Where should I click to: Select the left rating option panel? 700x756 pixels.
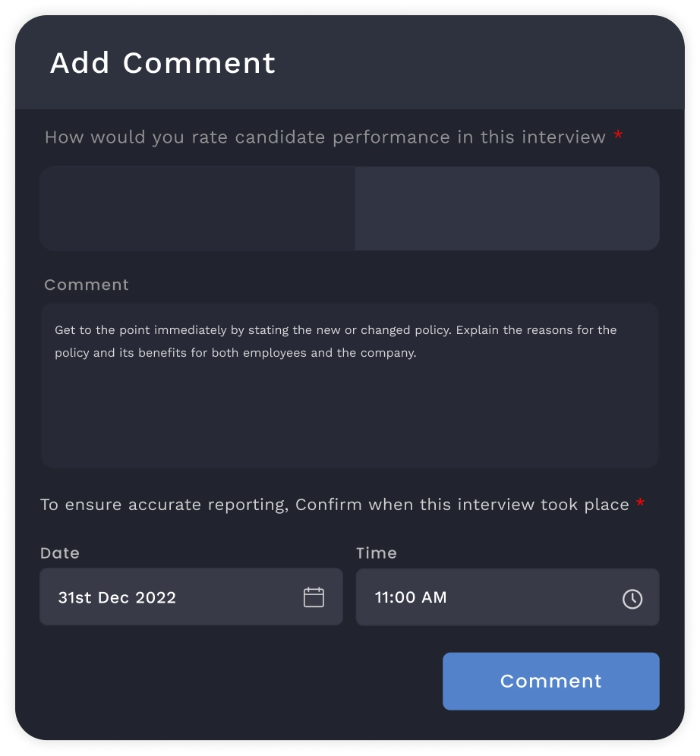click(x=196, y=208)
